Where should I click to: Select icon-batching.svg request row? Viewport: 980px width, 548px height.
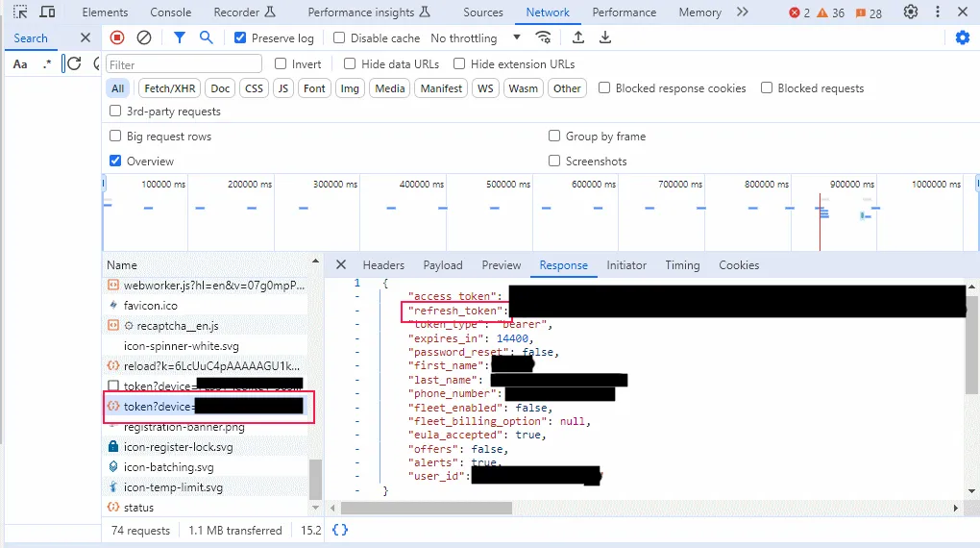tap(206, 466)
